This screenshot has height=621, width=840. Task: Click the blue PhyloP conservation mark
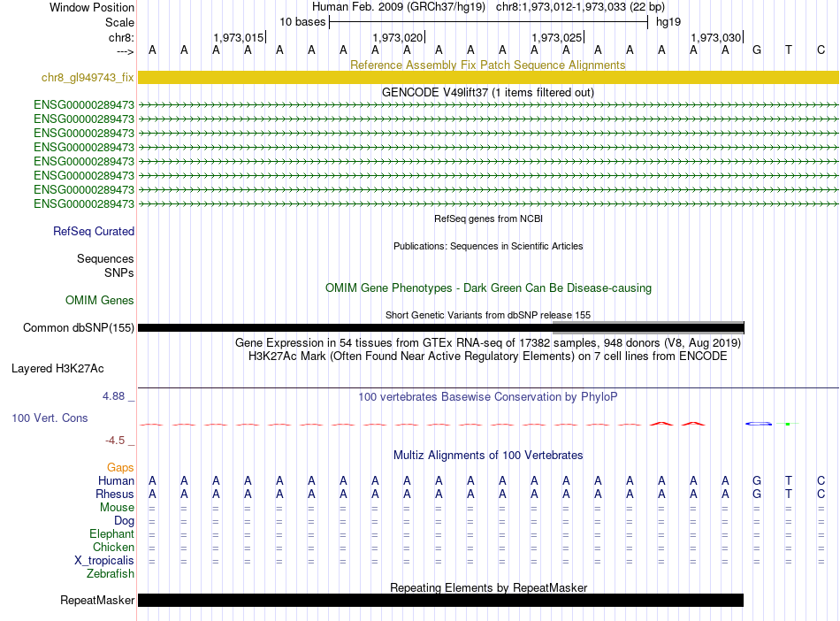(x=760, y=424)
